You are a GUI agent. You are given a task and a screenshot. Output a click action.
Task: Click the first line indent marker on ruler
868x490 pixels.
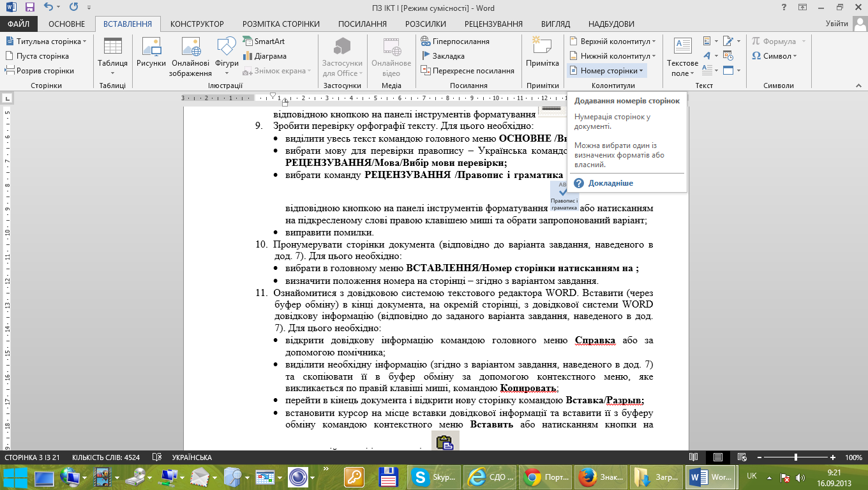(x=273, y=96)
